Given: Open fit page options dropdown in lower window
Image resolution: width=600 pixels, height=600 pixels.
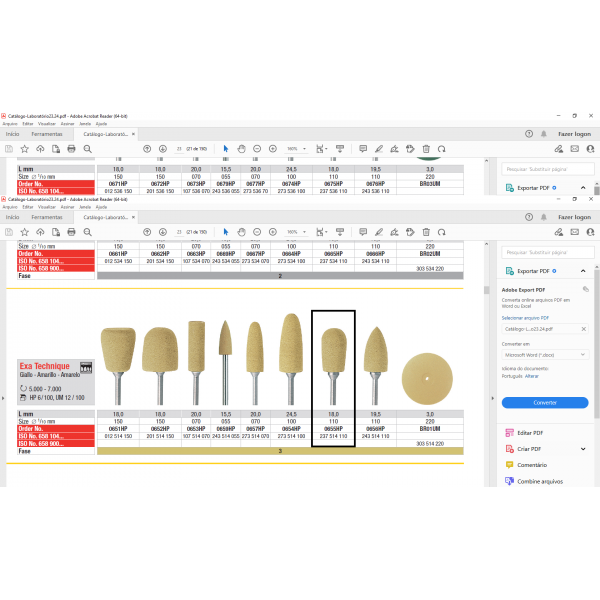Looking at the screenshot, I should (x=321, y=232).
